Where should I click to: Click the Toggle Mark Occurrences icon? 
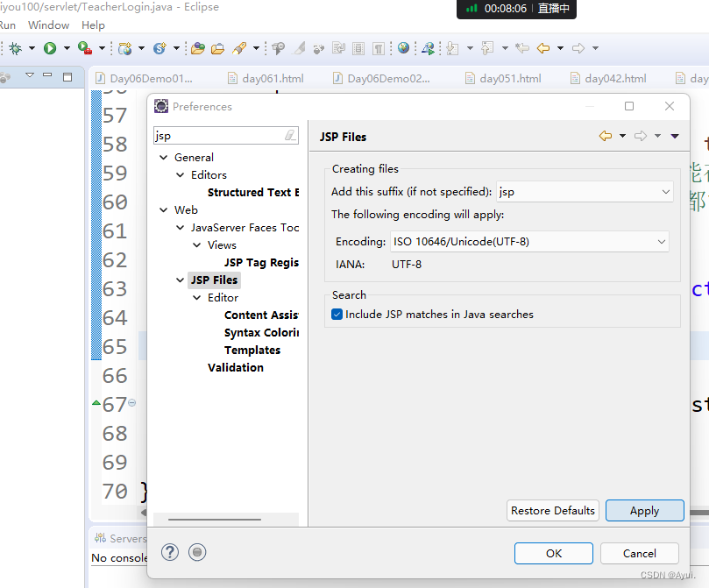coord(300,48)
